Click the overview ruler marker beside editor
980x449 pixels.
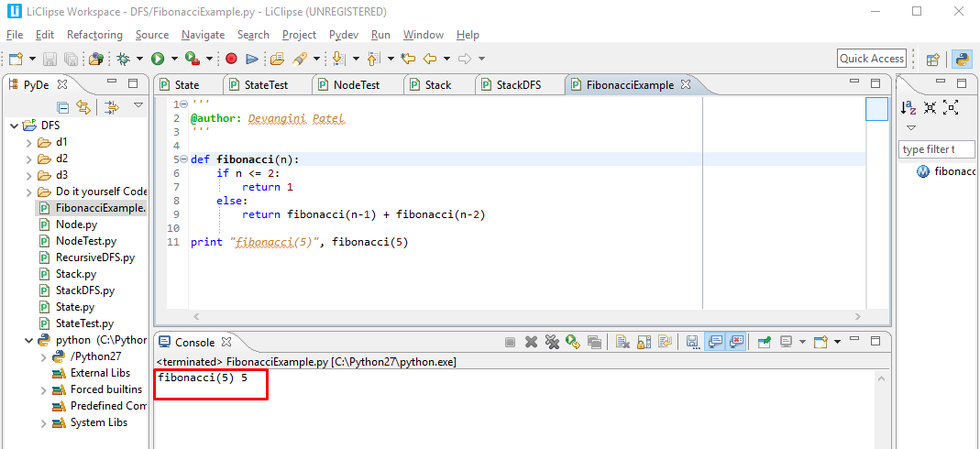click(x=876, y=109)
